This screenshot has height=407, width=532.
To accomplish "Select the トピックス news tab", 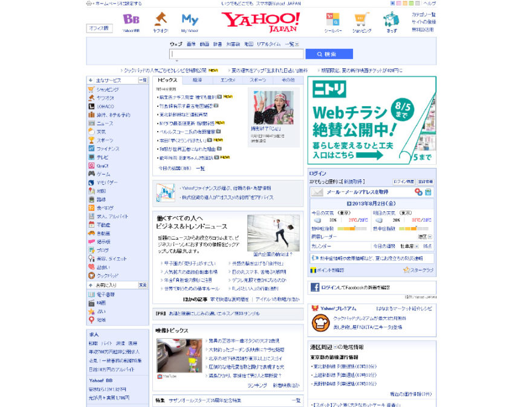I will (x=167, y=80).
